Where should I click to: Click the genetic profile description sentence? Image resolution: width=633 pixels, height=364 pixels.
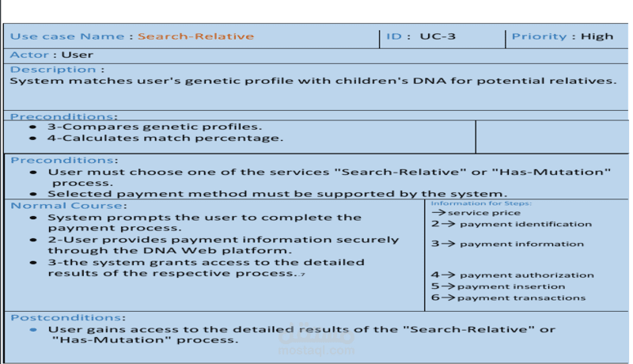(313, 81)
